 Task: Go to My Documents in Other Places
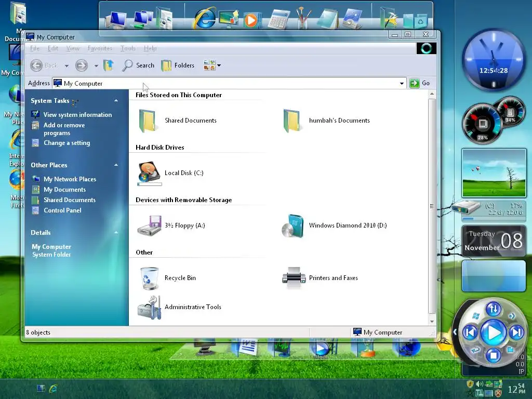[64, 190]
